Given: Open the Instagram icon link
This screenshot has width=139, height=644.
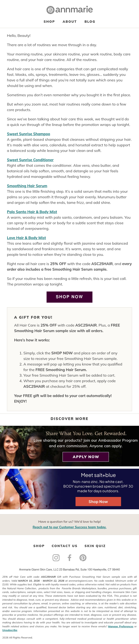Looking at the screenshot, I should coord(56,557).
